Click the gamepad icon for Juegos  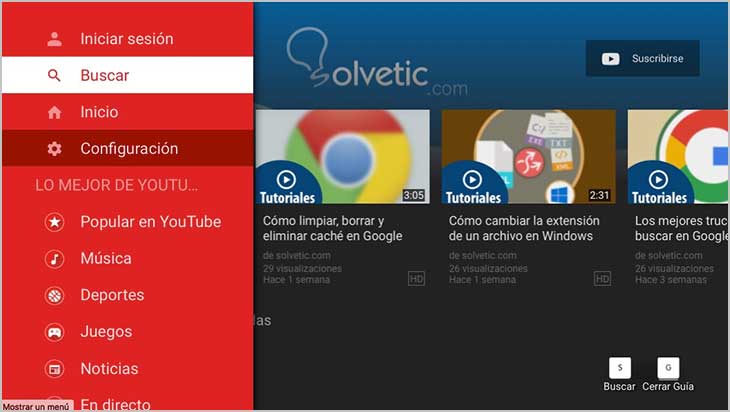(54, 332)
